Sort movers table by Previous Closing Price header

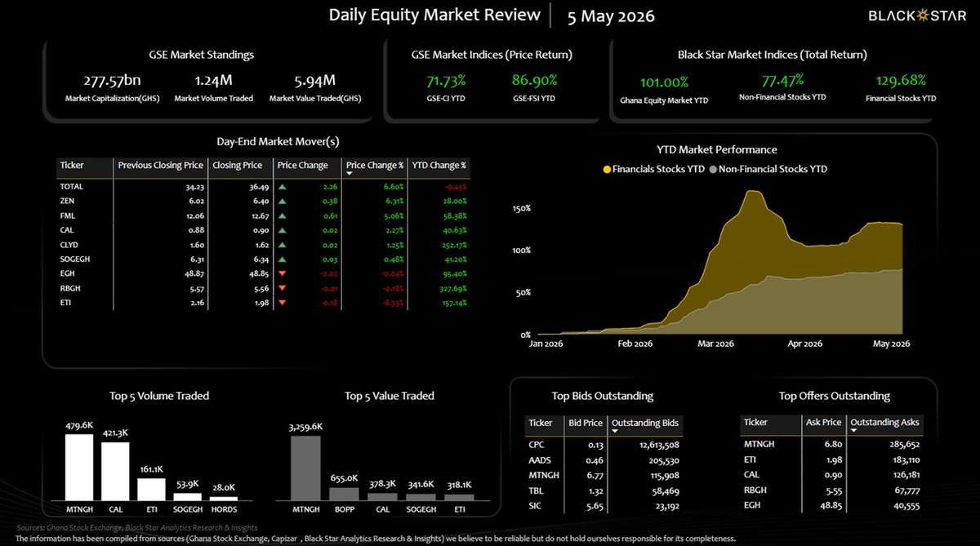click(x=160, y=165)
